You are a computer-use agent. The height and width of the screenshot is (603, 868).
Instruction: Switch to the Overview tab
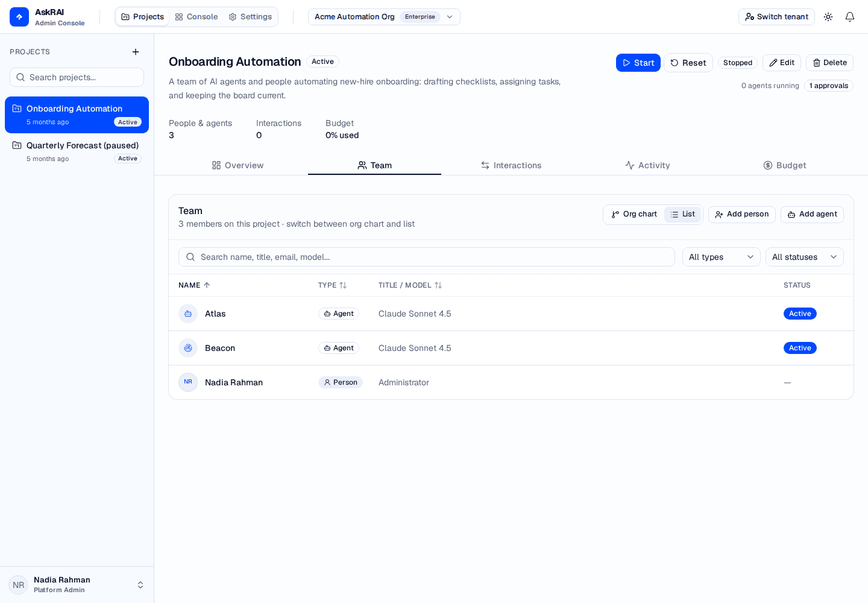237,165
